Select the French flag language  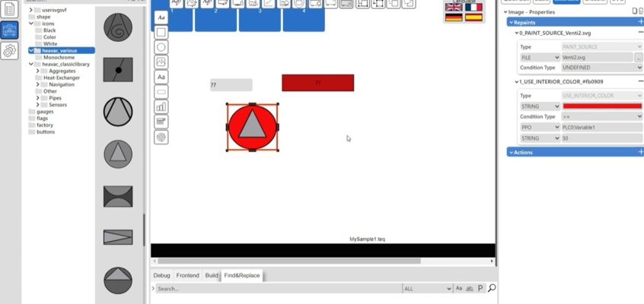coord(473,7)
